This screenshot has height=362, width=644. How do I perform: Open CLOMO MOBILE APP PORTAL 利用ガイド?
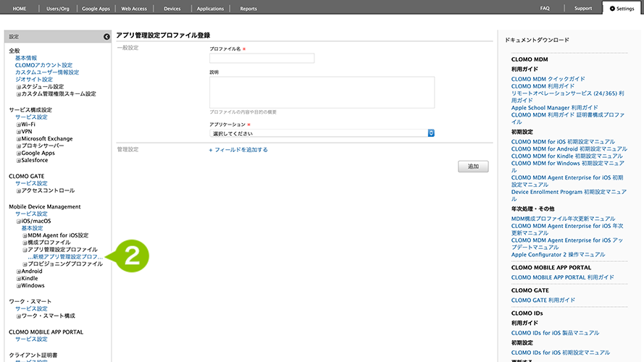coord(563,277)
